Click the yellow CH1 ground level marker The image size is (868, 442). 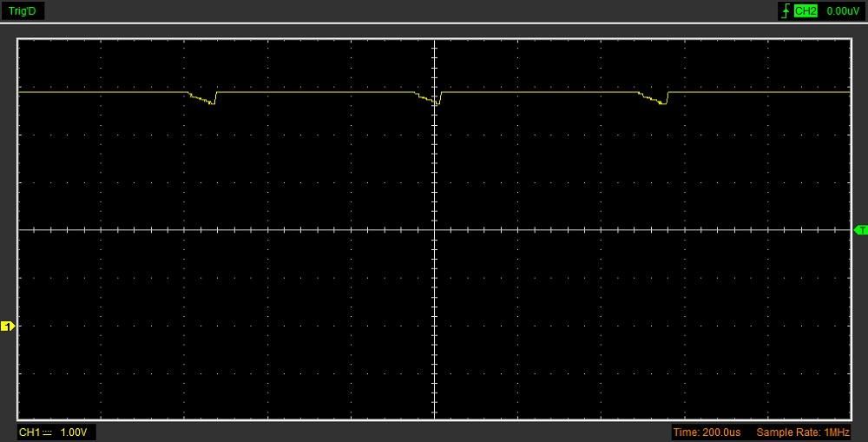(7, 327)
